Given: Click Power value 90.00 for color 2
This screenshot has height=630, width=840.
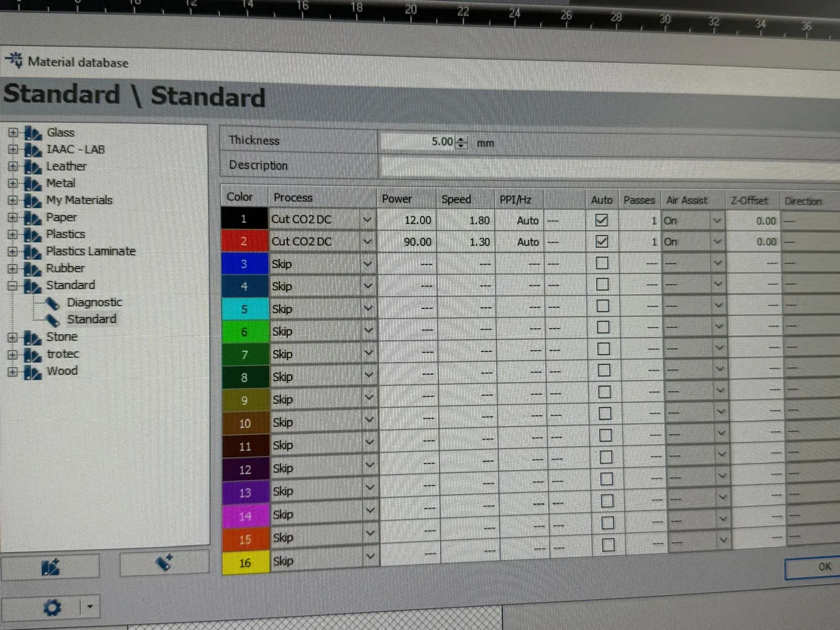Looking at the screenshot, I should [x=418, y=242].
